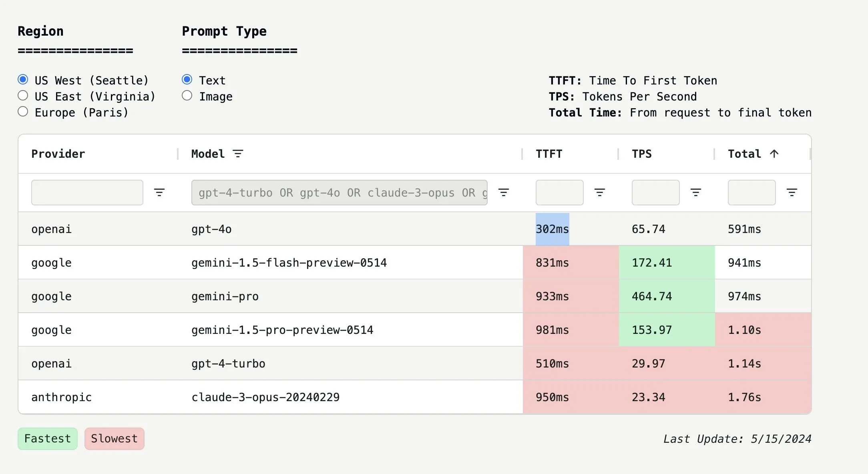Click the TTFT filter input box

[559, 193]
